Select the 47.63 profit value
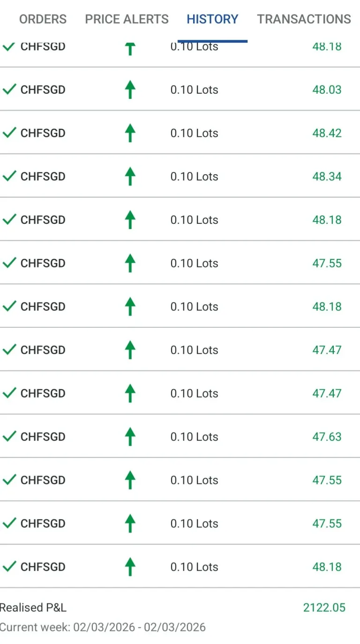The width and height of the screenshot is (360, 644). tap(327, 437)
